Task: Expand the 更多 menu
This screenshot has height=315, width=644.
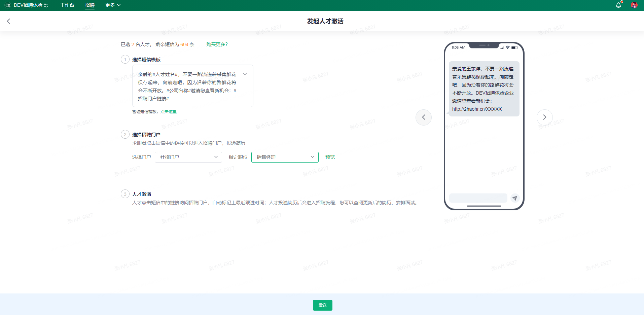Action: (x=113, y=5)
